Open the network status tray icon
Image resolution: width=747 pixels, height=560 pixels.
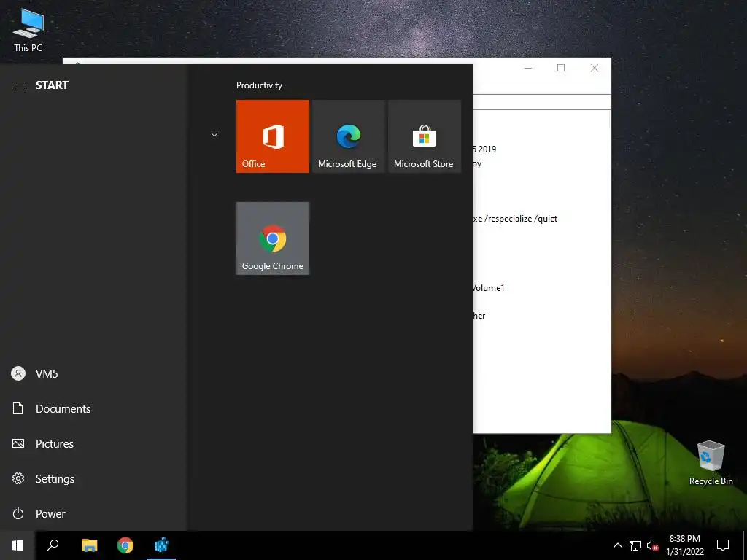[635, 545]
